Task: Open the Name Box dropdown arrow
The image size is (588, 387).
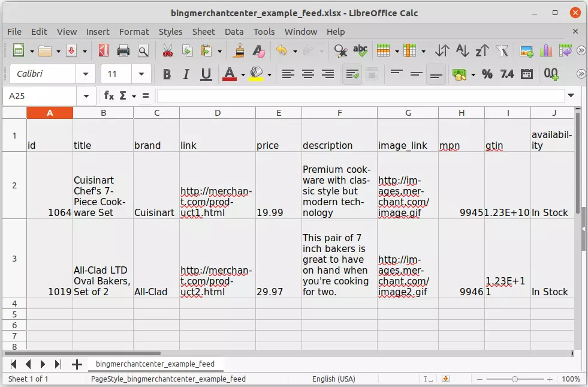Action: point(86,96)
